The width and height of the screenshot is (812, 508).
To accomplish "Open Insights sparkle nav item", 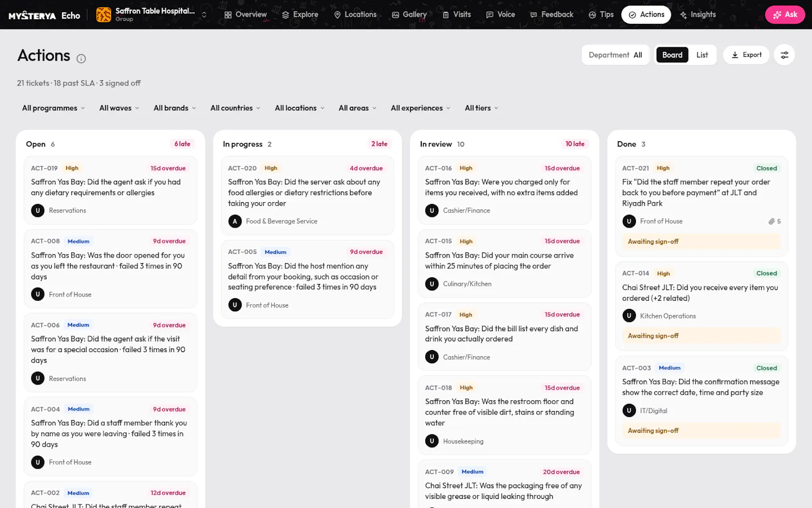I will tap(698, 15).
